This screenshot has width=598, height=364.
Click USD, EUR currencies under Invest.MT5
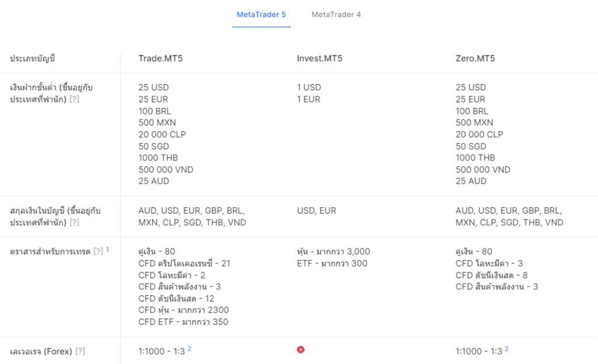click(x=317, y=211)
